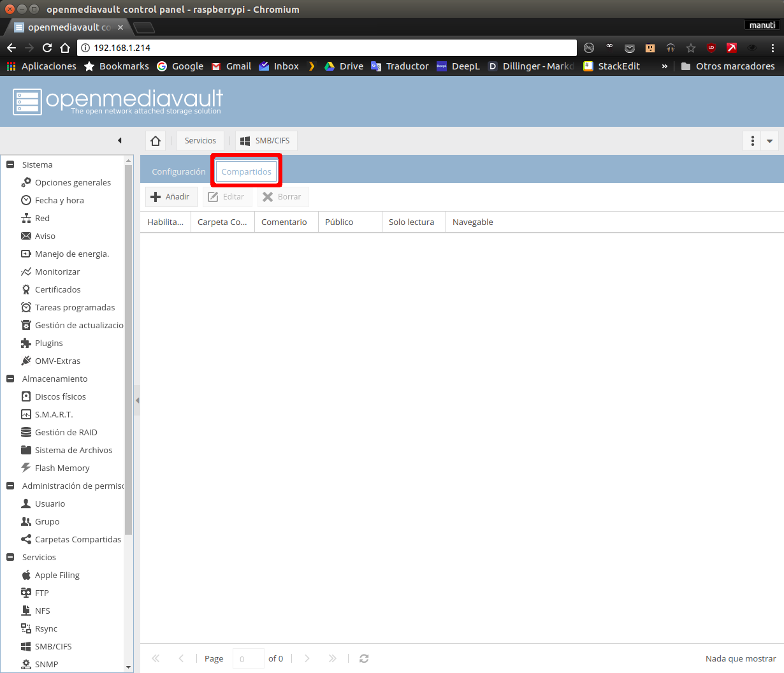Click the SMB/CIFS breadcrumb button
Image resolution: width=784 pixels, height=673 pixels.
point(265,141)
